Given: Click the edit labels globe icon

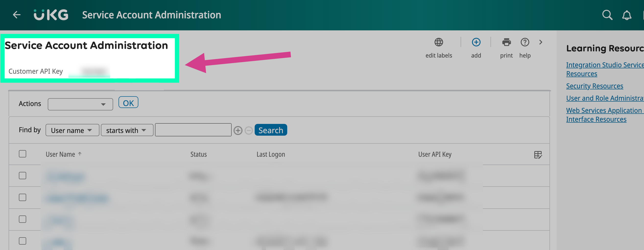Looking at the screenshot, I should (439, 42).
